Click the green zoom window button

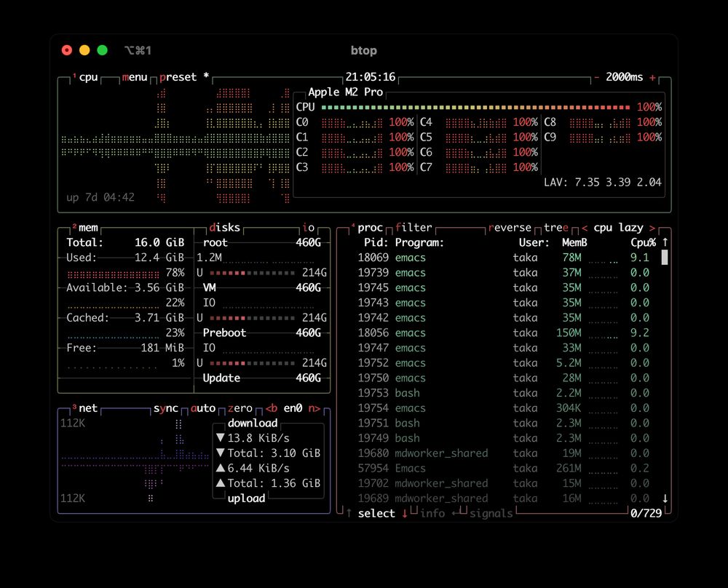102,50
